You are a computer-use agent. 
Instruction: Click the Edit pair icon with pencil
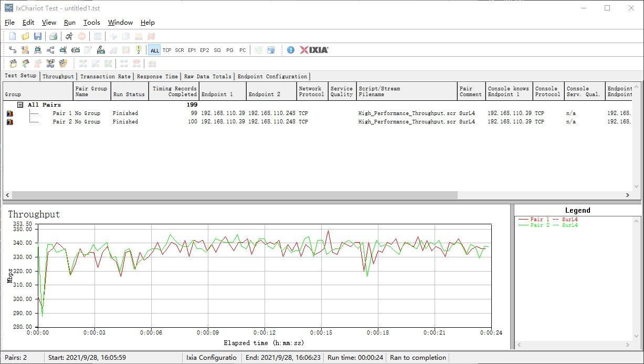[x=88, y=50]
